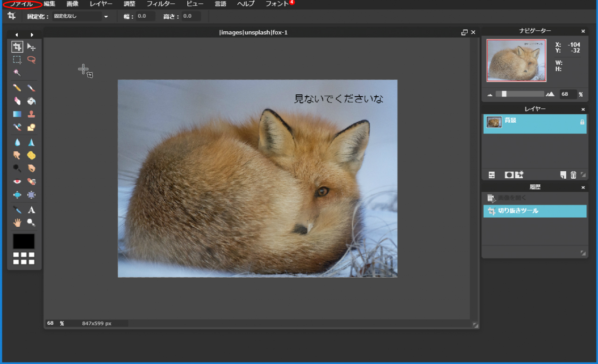Select the Burn hand tool
The width and height of the screenshot is (598, 364).
point(31,168)
